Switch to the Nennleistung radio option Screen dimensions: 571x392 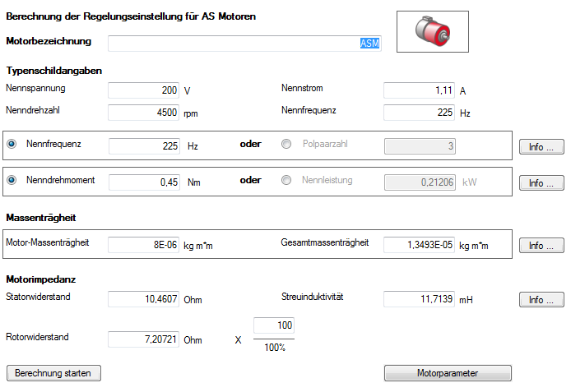[x=286, y=181]
